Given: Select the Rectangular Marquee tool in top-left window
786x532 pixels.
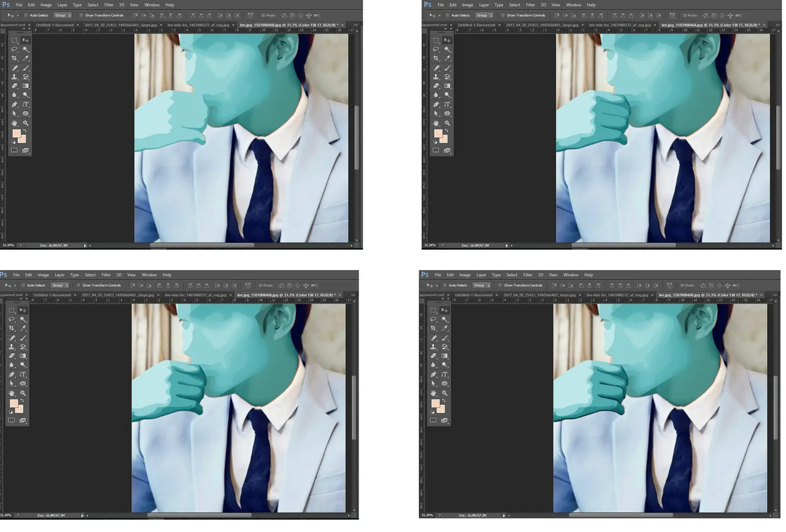Looking at the screenshot, I should pos(15,40).
